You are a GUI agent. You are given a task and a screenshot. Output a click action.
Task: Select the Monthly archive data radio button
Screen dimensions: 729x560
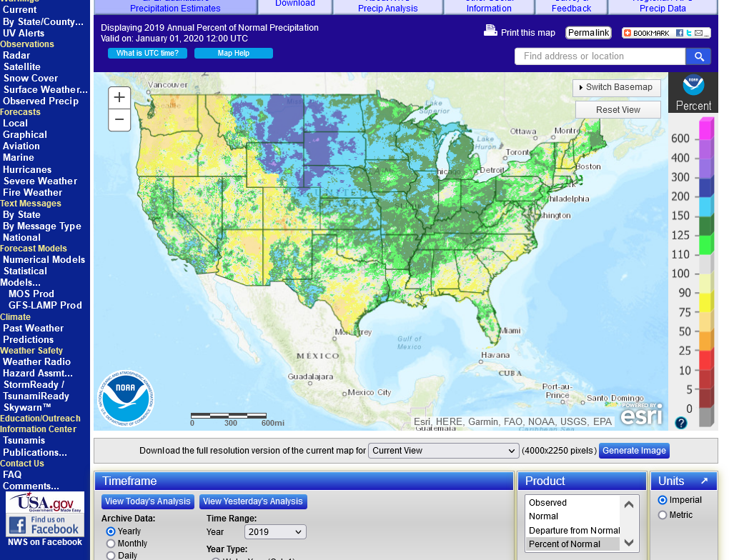click(111, 544)
